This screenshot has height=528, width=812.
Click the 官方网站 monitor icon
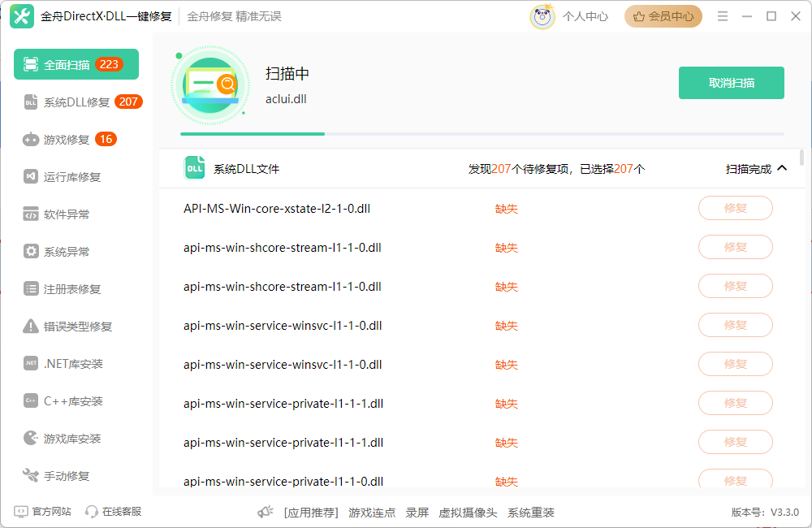(21, 512)
